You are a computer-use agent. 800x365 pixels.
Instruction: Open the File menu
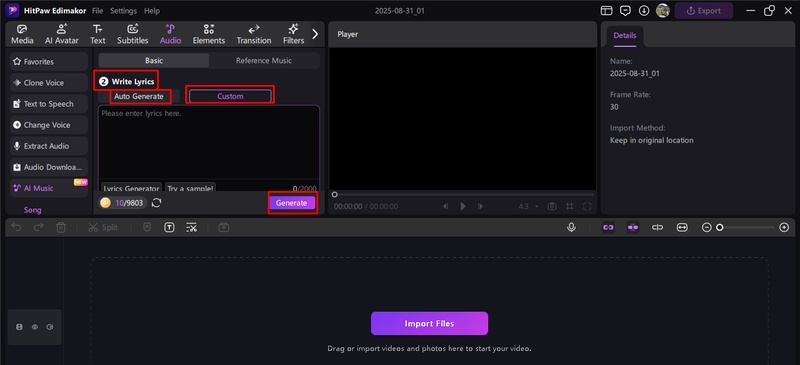pos(97,11)
